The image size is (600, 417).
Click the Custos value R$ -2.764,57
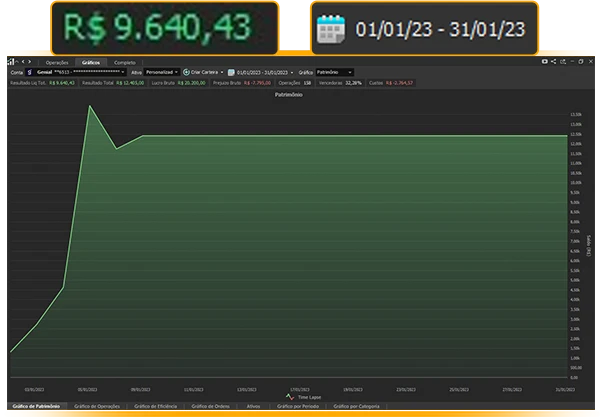point(399,83)
